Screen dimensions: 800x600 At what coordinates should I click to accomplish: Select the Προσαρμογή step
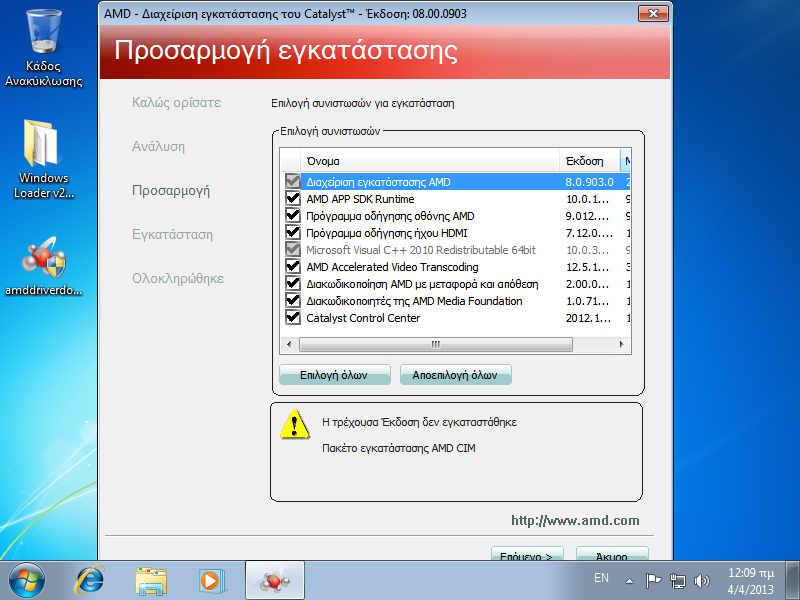171,191
